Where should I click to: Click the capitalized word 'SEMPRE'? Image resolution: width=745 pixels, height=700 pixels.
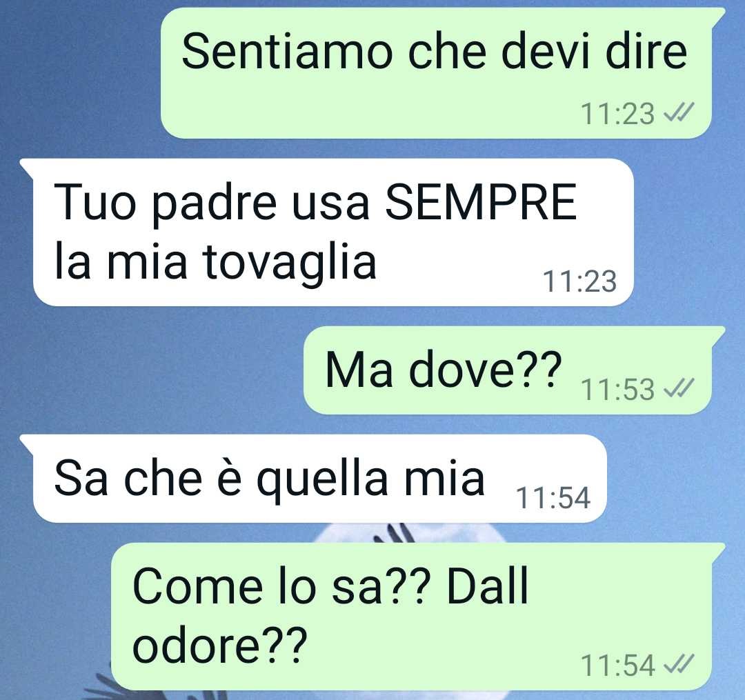pos(481,203)
